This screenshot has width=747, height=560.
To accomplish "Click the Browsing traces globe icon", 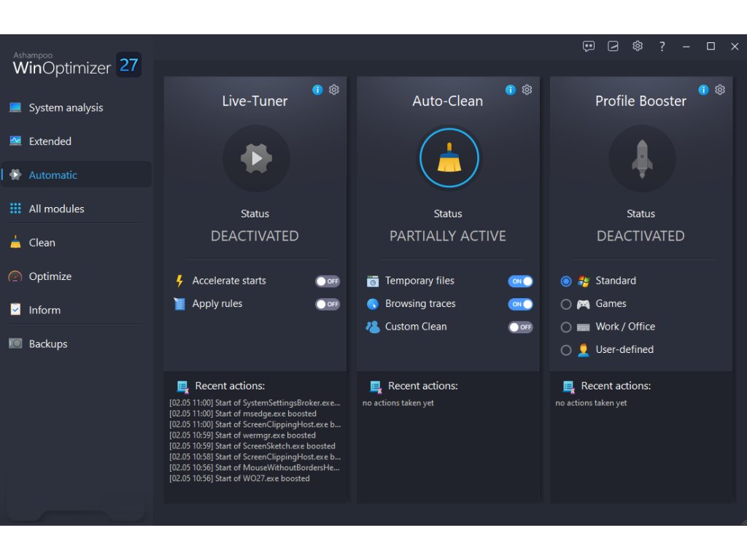I will coord(373,304).
